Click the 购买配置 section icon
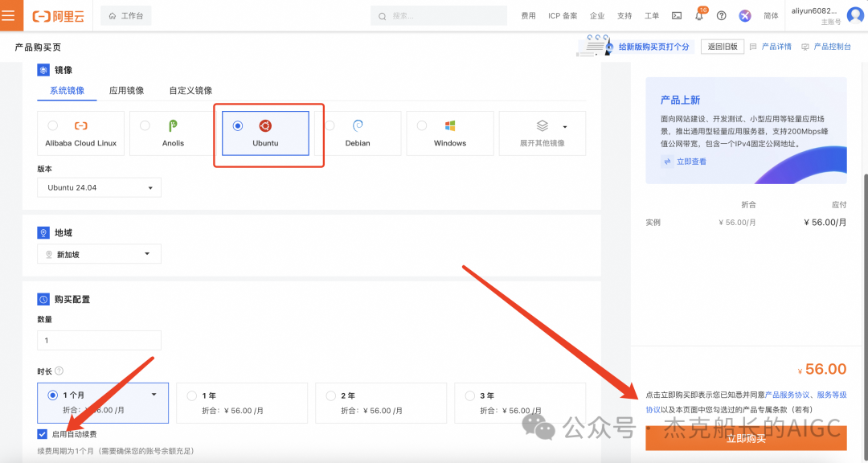The image size is (868, 463). click(x=43, y=299)
